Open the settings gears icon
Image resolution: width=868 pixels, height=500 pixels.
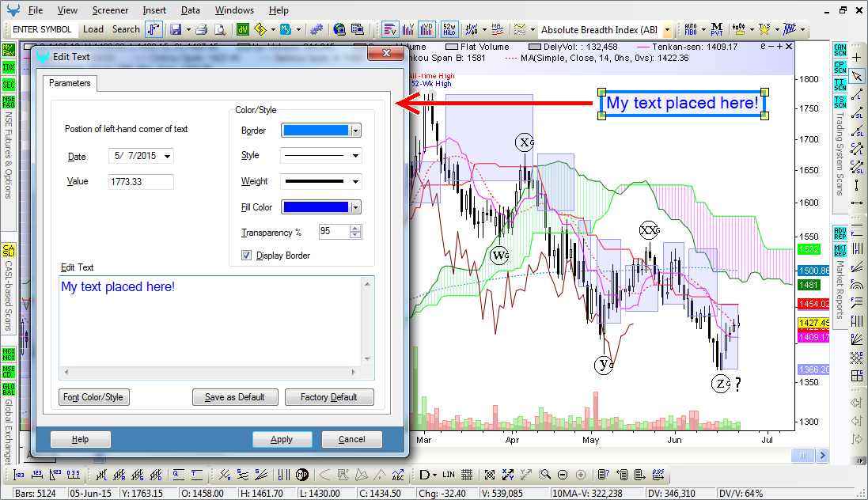point(316,29)
